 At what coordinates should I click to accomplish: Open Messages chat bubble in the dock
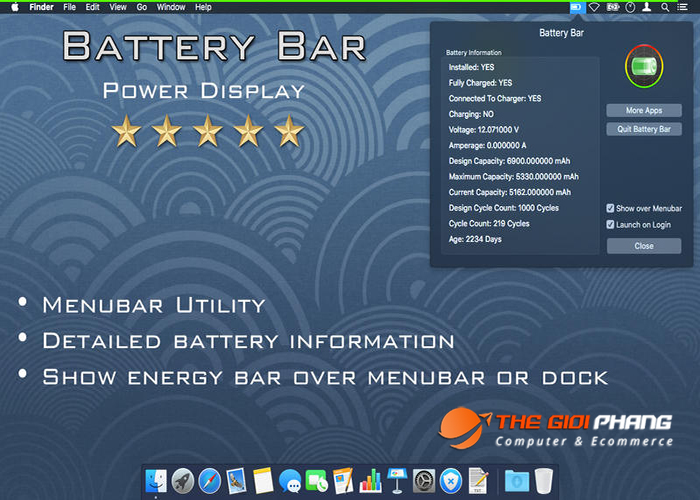click(290, 481)
